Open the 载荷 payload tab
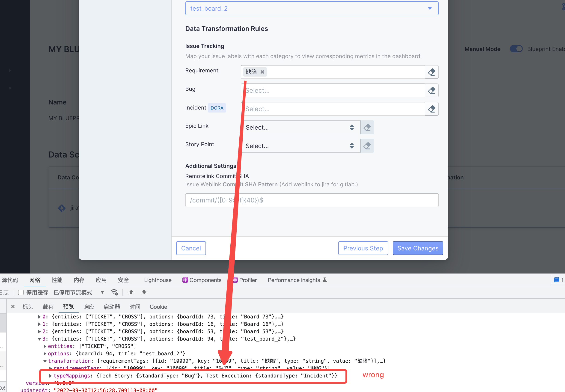Image resolution: width=565 pixels, height=392 pixels. coord(48,306)
